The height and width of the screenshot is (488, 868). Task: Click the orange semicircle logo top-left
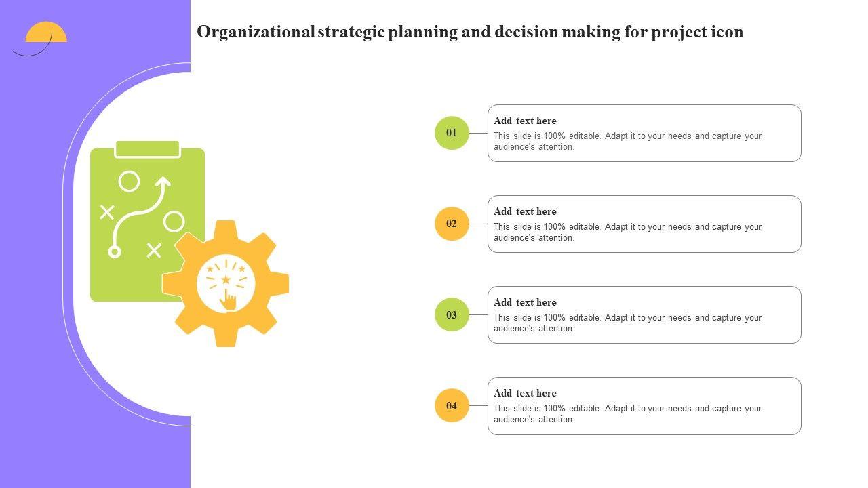pos(46,33)
